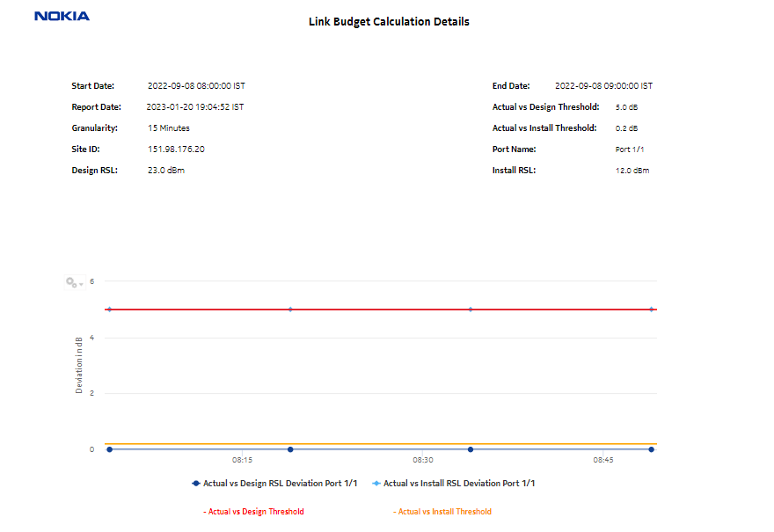
Task: Show the Actual vs Install Threshold legend entry
Action: tap(444, 511)
